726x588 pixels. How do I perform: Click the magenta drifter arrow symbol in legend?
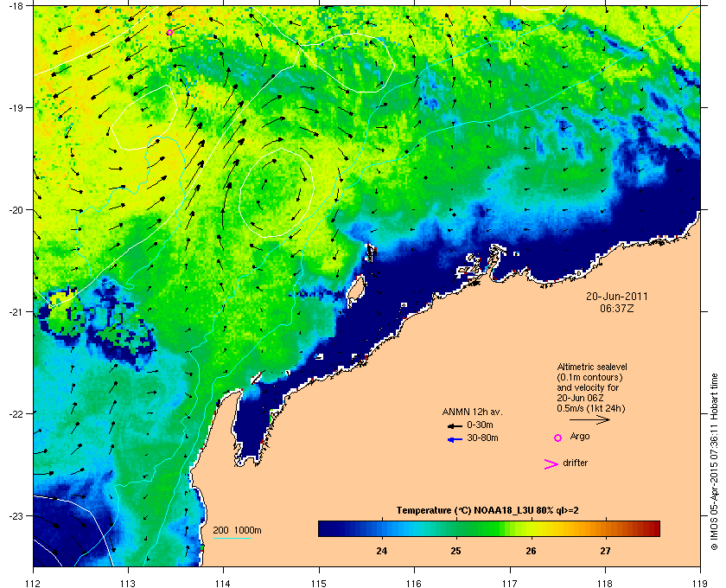tap(551, 464)
